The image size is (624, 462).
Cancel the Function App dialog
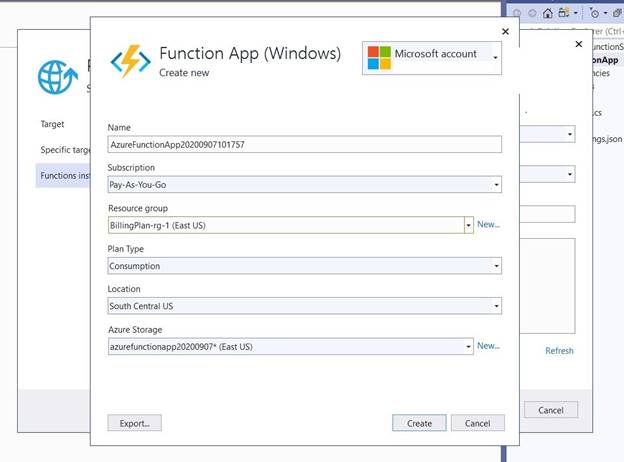478,423
